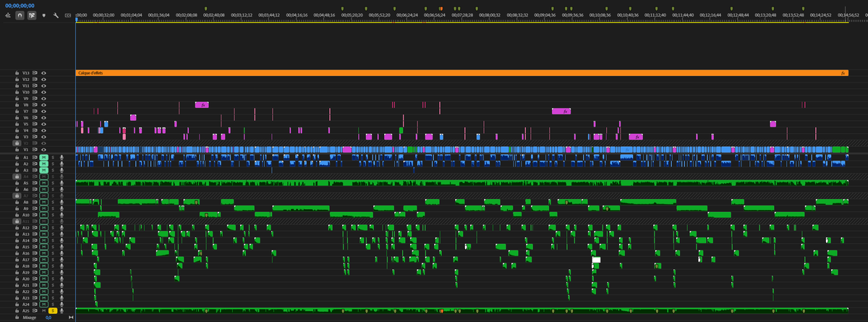
Task: Toggle sync lock on V1
Action: (x=35, y=150)
